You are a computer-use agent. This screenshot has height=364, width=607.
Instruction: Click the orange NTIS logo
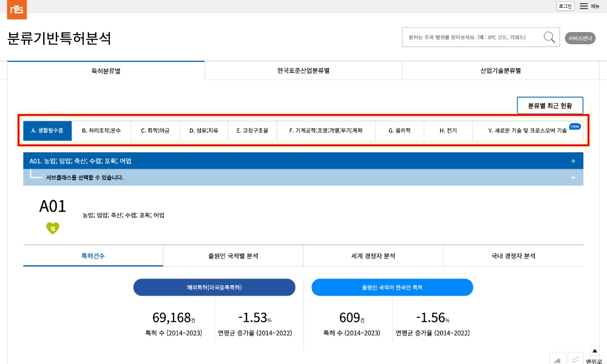[16, 9]
